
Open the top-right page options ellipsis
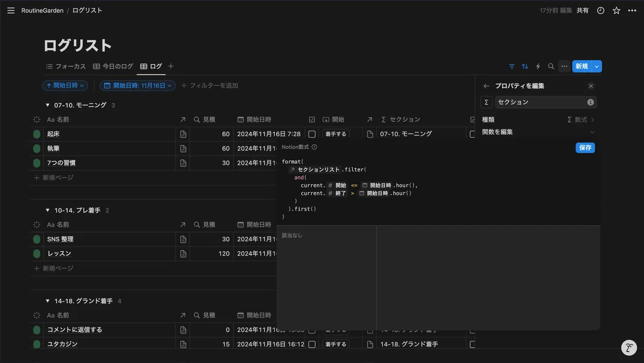pos(632,10)
